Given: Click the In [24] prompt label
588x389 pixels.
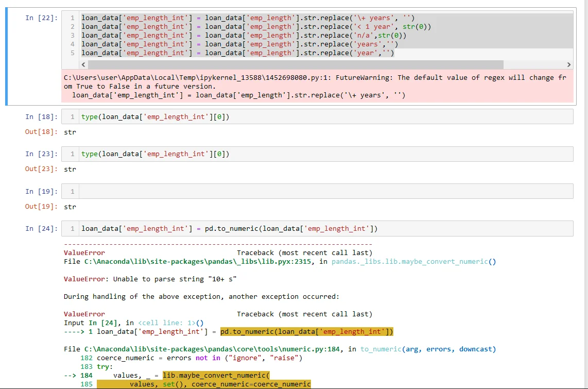Looking at the screenshot, I should point(42,229).
